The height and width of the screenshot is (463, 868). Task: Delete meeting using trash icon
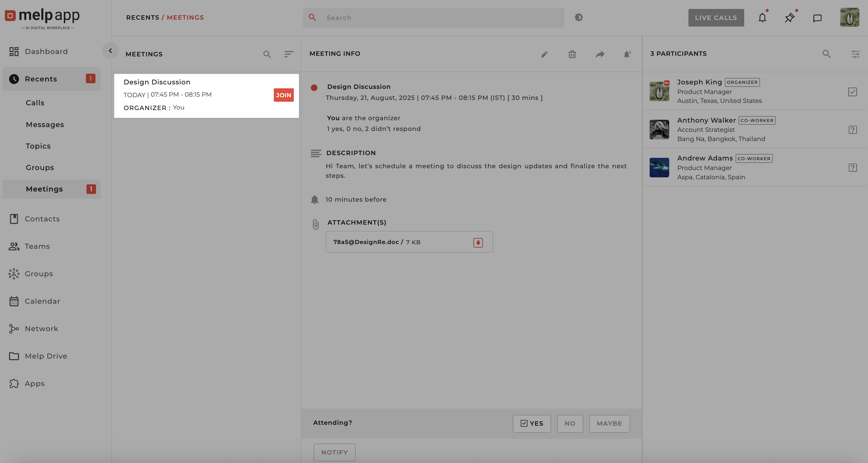click(x=572, y=54)
